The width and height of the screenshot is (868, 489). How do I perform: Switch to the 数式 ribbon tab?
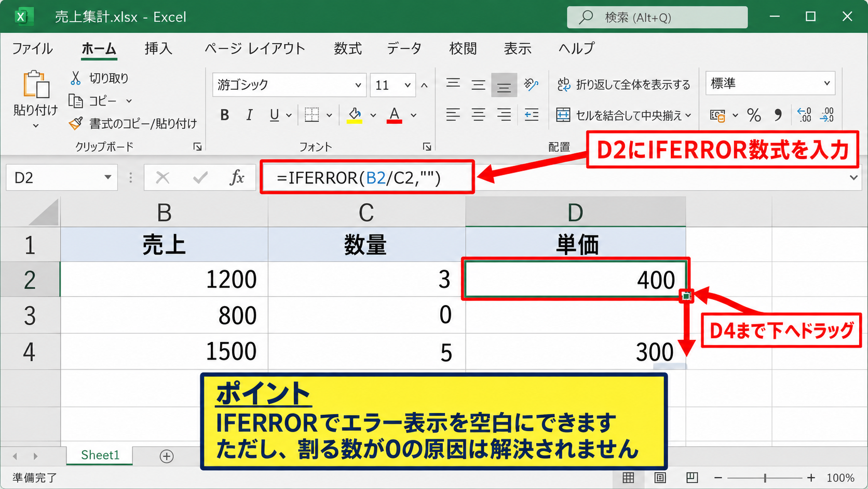tap(348, 48)
